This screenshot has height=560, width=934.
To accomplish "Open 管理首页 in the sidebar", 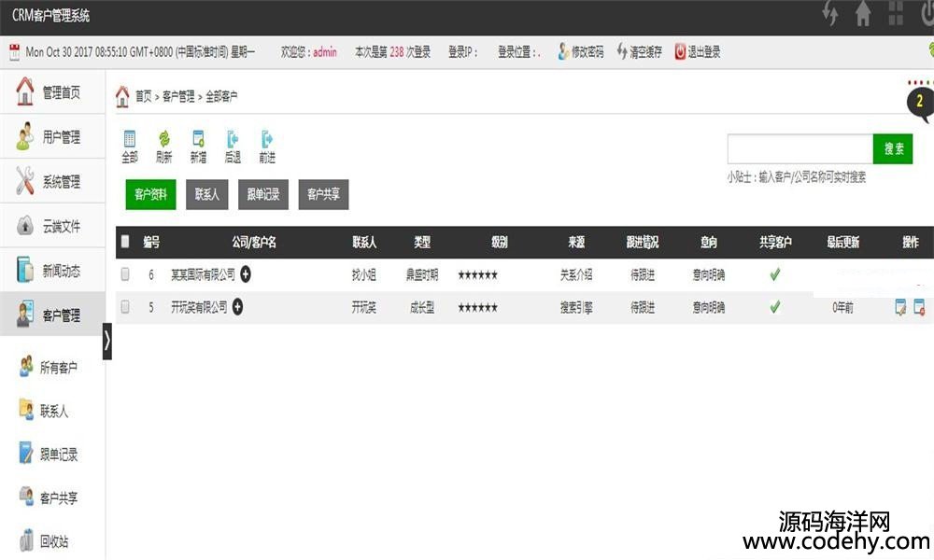I will [x=52, y=91].
